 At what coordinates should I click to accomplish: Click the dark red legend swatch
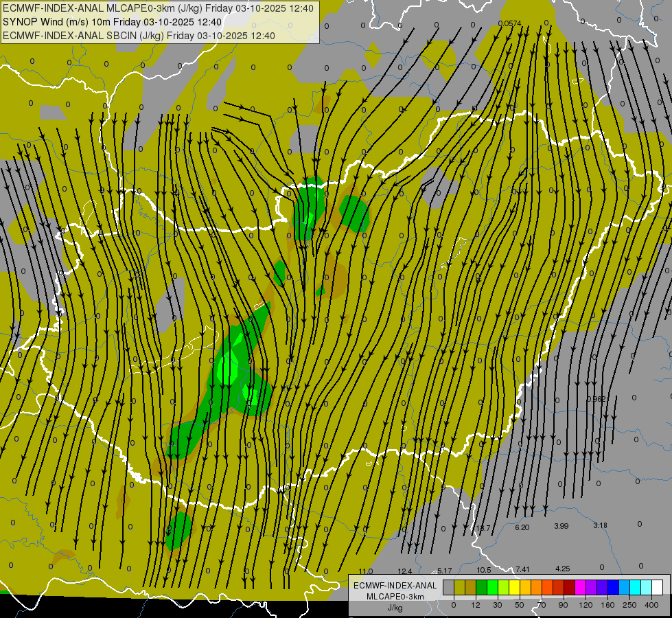tap(570, 587)
